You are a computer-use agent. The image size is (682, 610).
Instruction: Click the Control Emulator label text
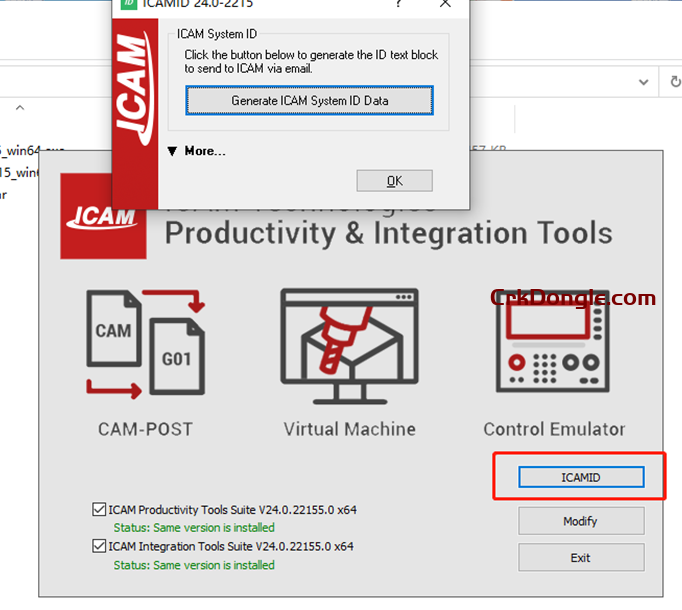[x=553, y=429]
